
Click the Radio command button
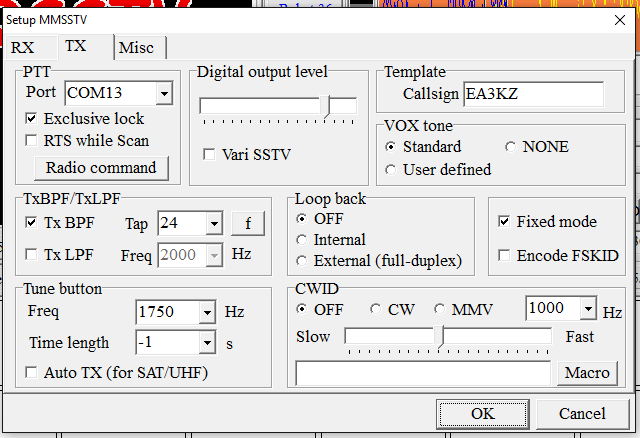pyautogui.click(x=101, y=168)
